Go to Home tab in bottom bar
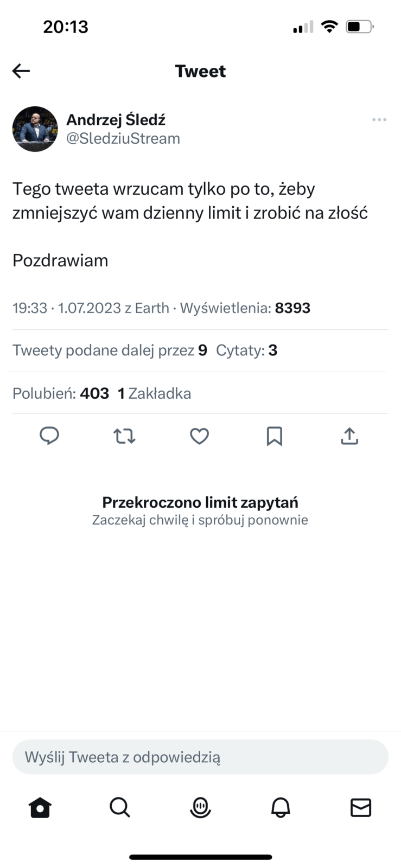 [40, 808]
